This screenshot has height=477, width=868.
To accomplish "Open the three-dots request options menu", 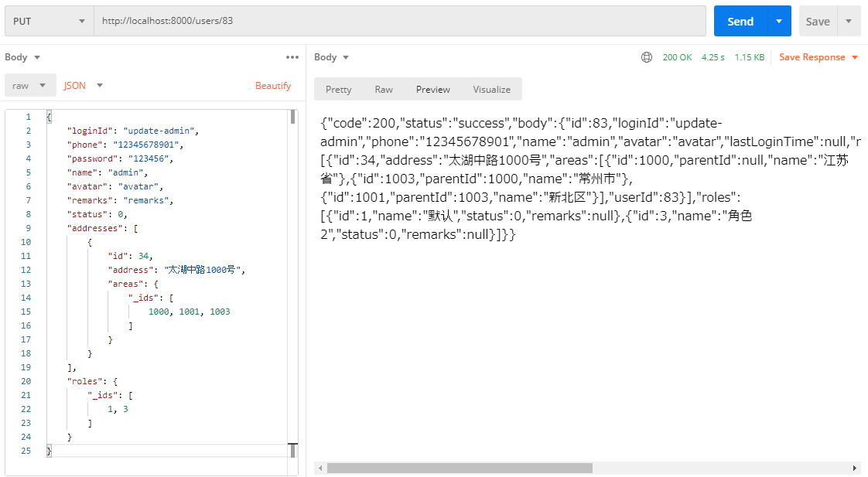I will tap(292, 57).
